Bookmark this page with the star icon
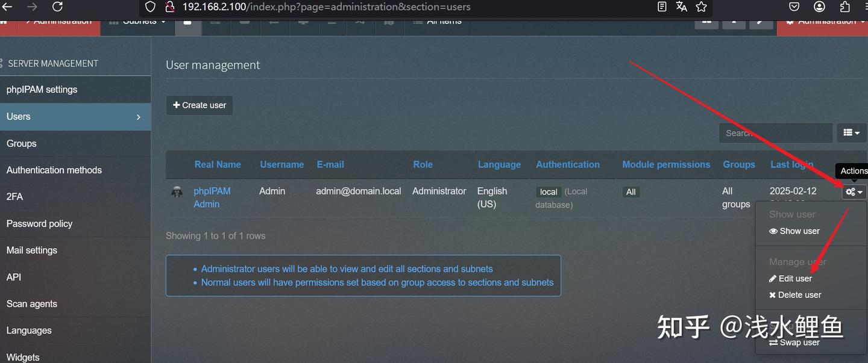The image size is (868, 363). [701, 7]
